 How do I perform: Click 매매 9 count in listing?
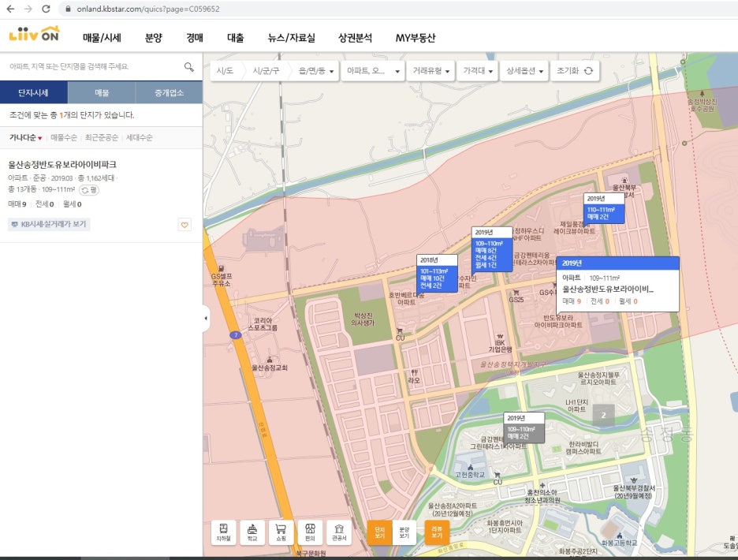pos(17,204)
